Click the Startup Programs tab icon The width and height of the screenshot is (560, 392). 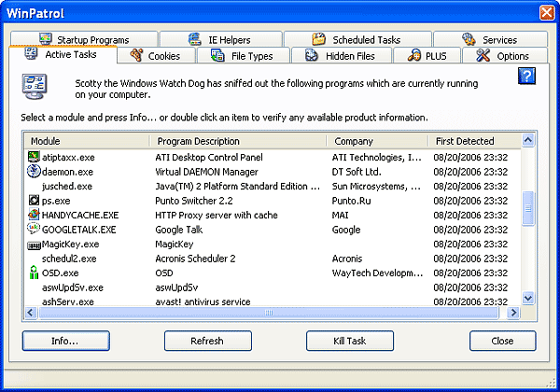[46, 38]
